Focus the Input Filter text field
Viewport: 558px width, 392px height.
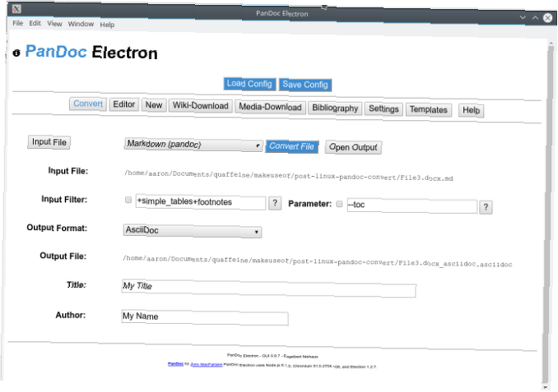pos(201,202)
